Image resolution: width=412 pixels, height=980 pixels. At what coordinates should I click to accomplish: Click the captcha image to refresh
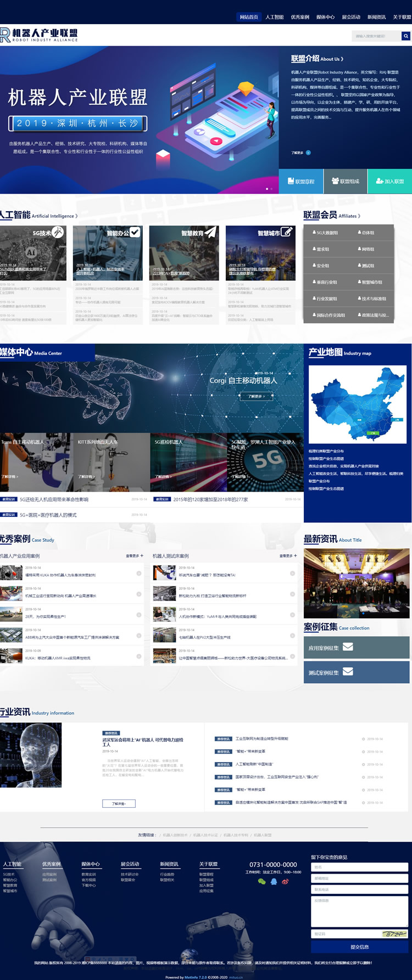pos(394,933)
